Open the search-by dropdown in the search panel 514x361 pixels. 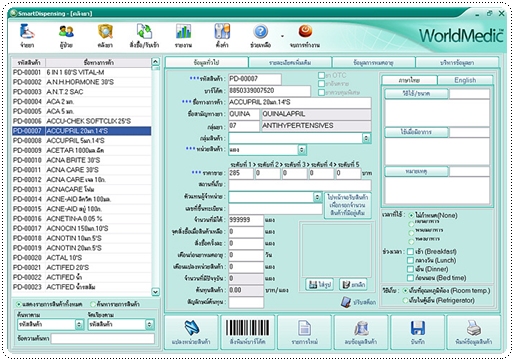coord(79,324)
